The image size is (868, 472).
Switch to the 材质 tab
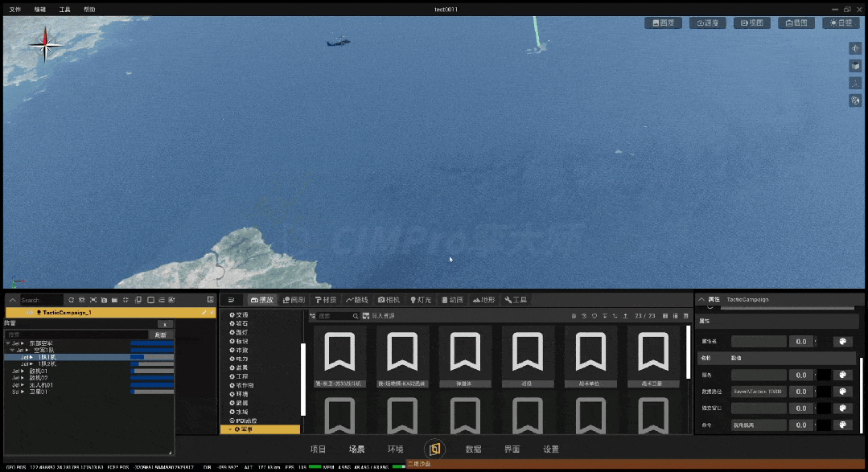326,300
